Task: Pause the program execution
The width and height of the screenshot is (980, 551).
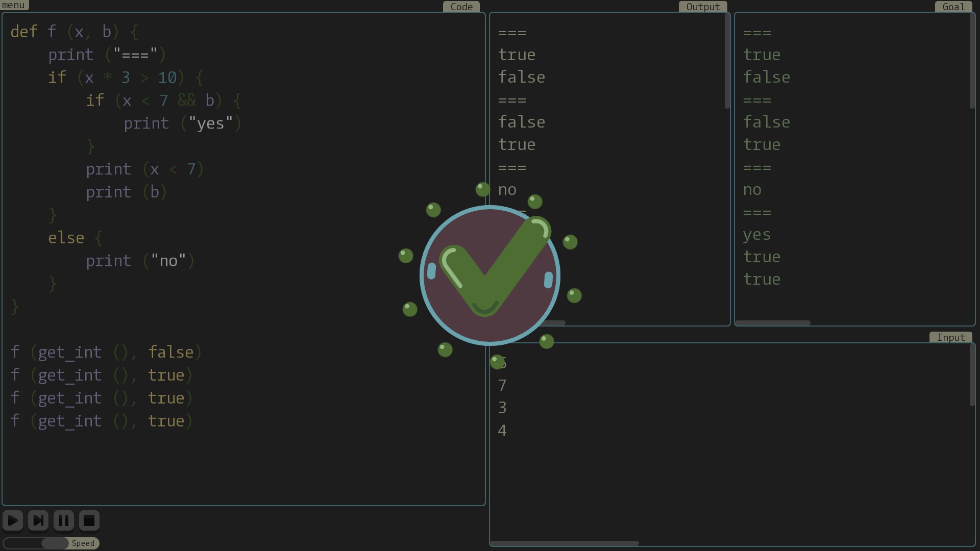Action: click(64, 520)
